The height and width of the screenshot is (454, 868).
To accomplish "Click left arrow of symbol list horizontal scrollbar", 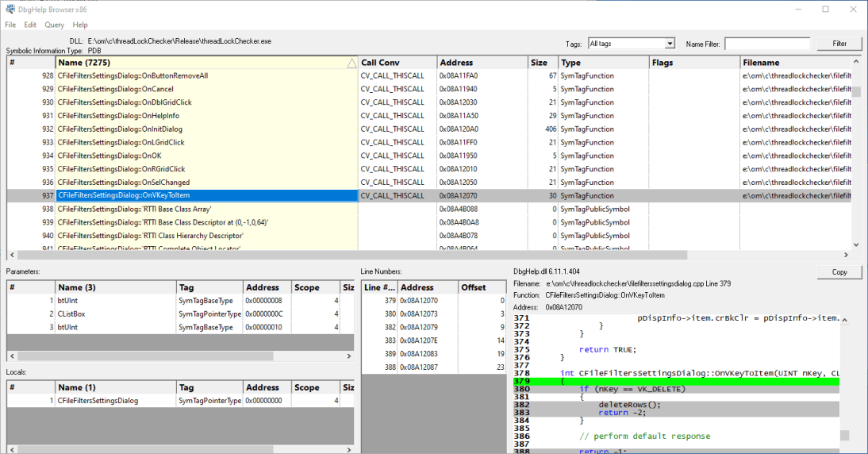I will point(12,256).
